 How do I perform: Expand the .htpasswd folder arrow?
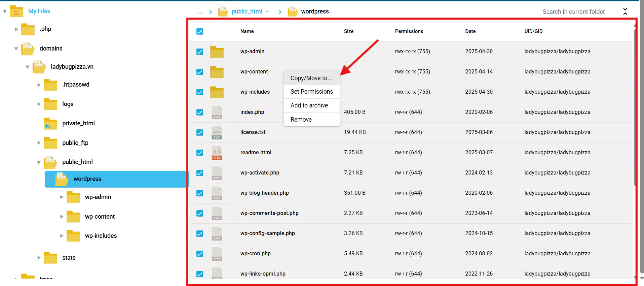pyautogui.click(x=39, y=85)
